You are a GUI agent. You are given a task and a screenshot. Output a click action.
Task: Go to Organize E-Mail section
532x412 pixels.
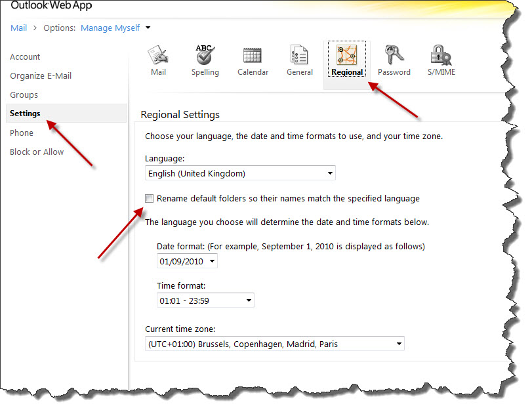coord(41,75)
